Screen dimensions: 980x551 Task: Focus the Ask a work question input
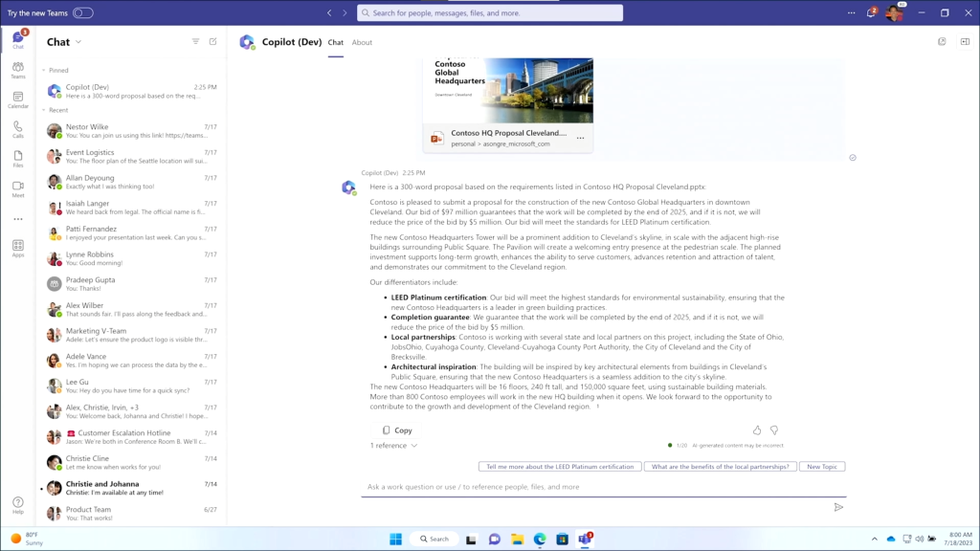click(x=604, y=487)
